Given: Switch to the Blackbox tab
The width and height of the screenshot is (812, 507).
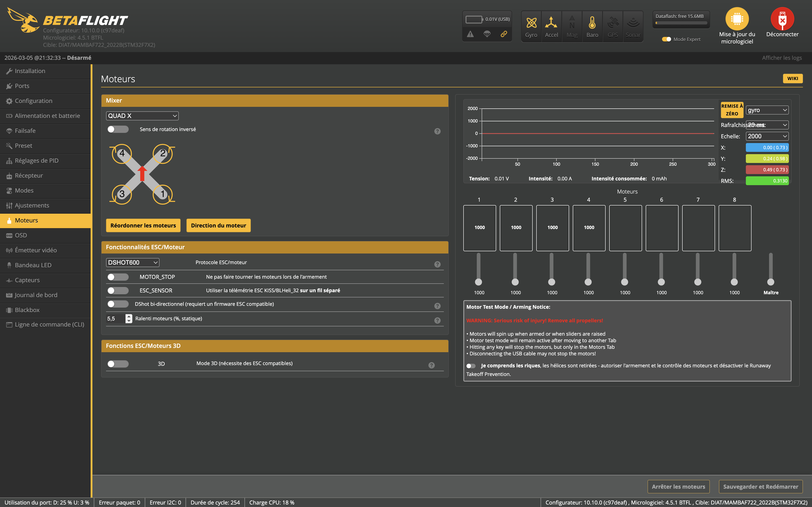Looking at the screenshot, I should 27,310.
